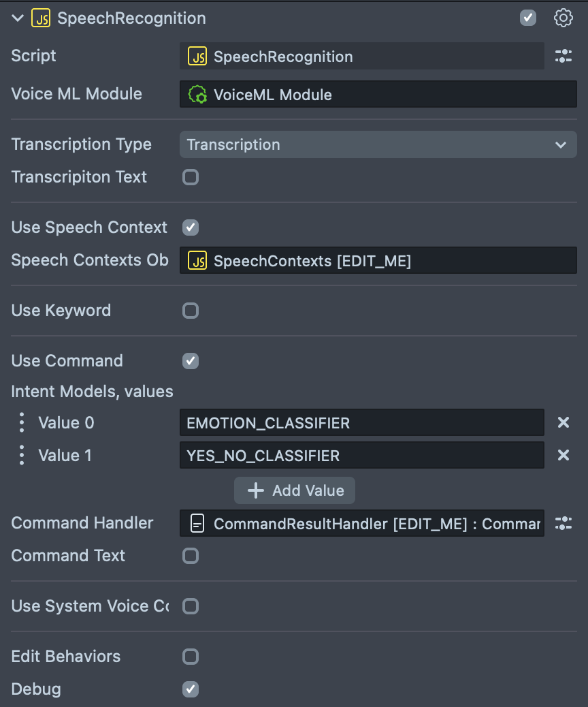Click the Value 0 drag handle dots
Viewport: 588px width, 707px height.
(x=22, y=423)
